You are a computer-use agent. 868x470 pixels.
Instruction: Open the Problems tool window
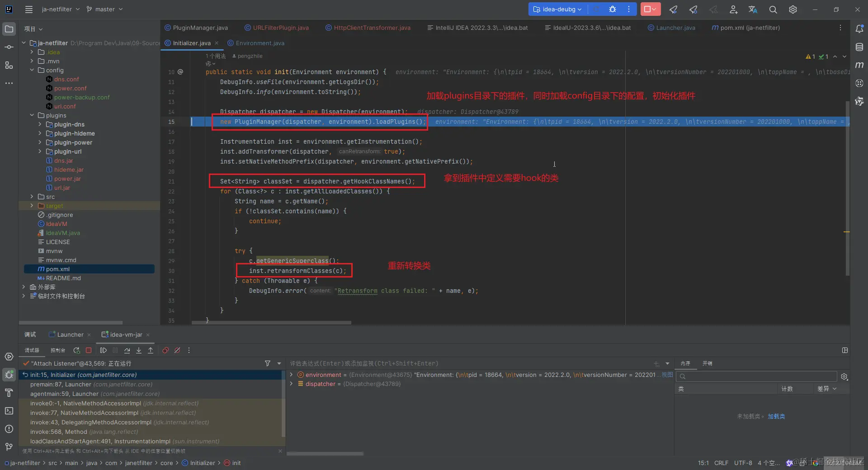9,429
